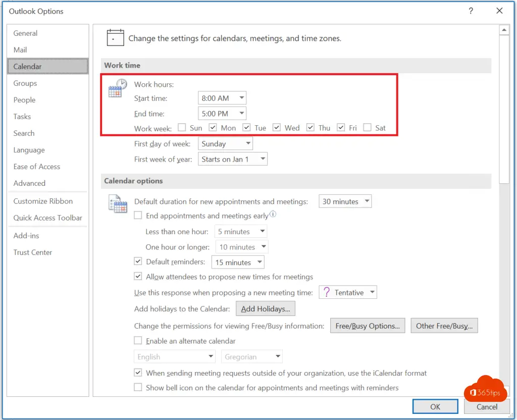This screenshot has height=420, width=517.
Task: Click the Add Holidays button
Action: point(266,309)
